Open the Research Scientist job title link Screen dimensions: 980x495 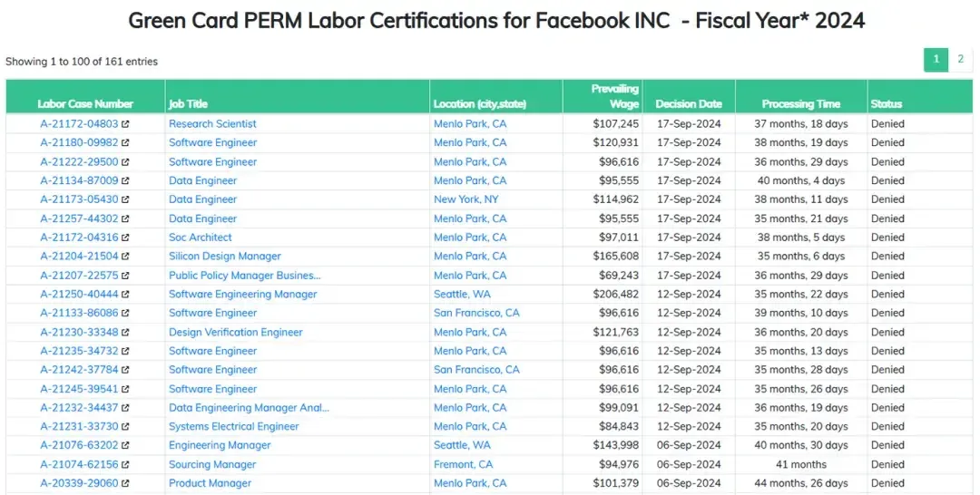(x=212, y=123)
